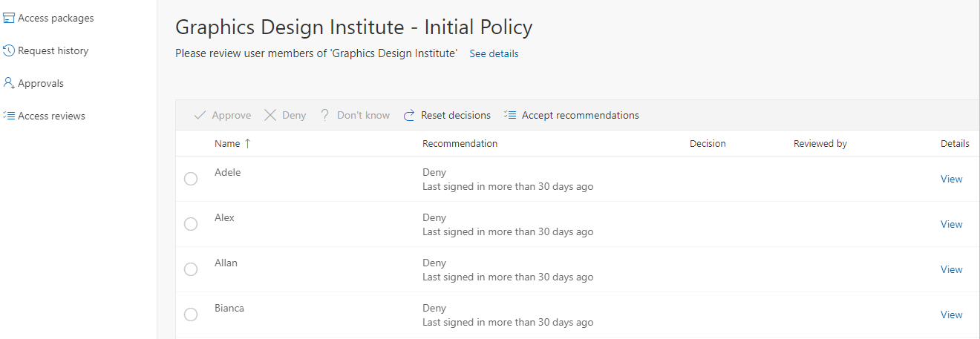Open the See details link

pos(494,53)
